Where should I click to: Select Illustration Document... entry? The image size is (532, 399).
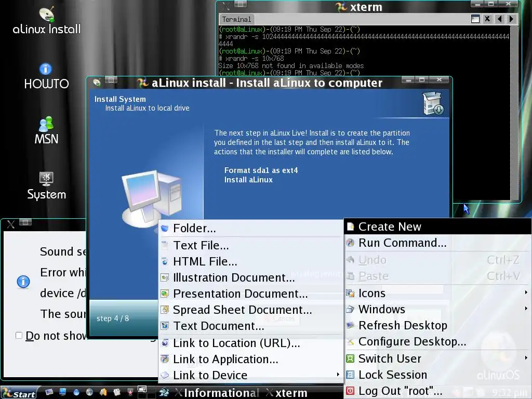click(250, 277)
